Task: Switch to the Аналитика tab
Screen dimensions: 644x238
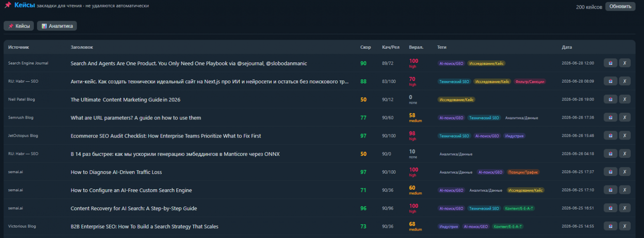Action: (57, 26)
